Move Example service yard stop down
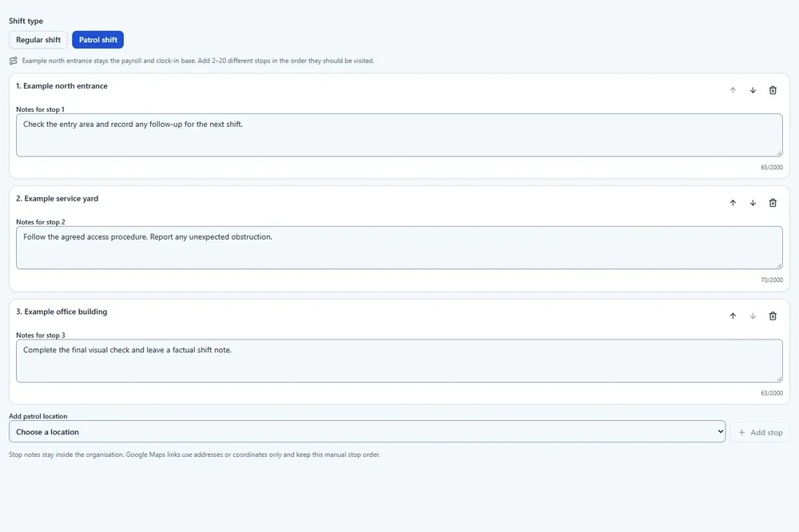 [x=753, y=203]
